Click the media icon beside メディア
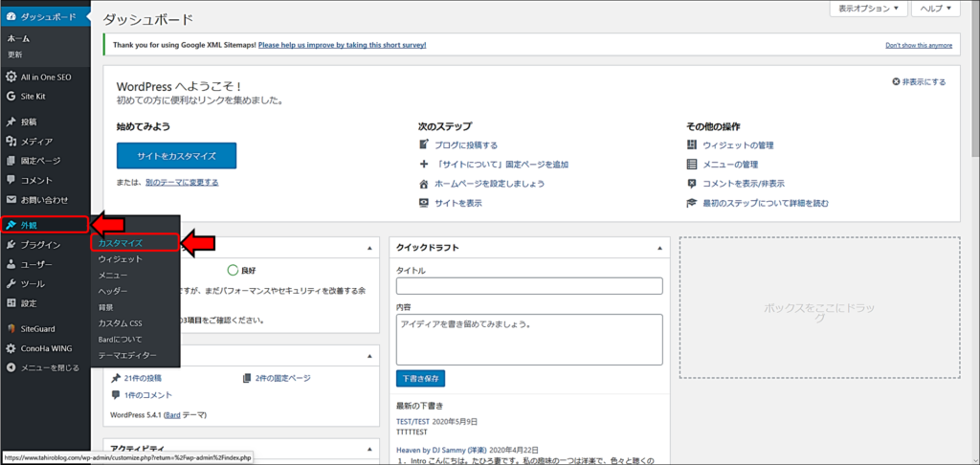This screenshot has width=980, height=465. point(11,142)
